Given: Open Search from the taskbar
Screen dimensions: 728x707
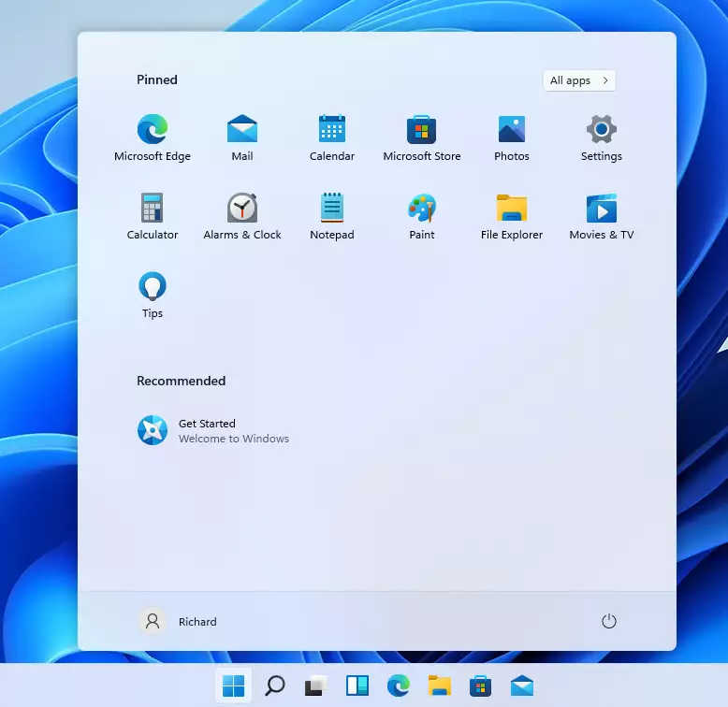Looking at the screenshot, I should click(x=275, y=685).
